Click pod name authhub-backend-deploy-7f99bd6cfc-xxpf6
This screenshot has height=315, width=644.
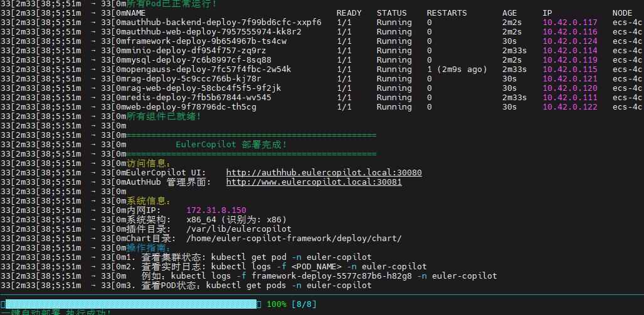click(224, 22)
